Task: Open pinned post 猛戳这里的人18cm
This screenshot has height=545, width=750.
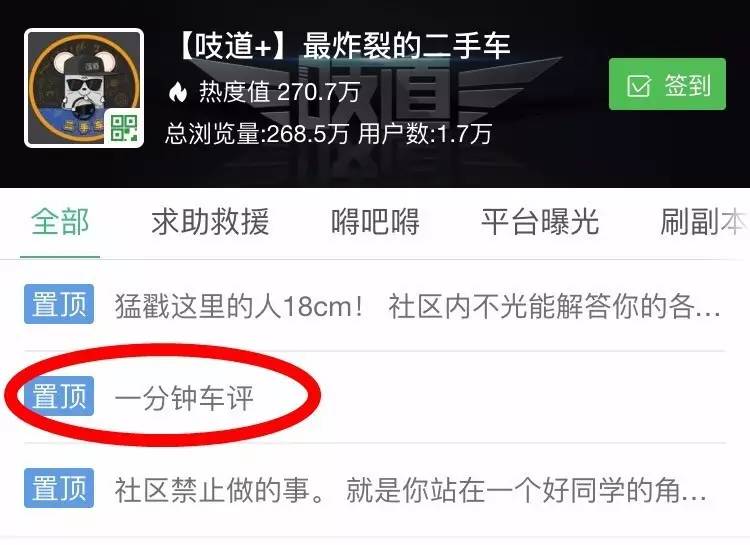Action: click(375, 305)
